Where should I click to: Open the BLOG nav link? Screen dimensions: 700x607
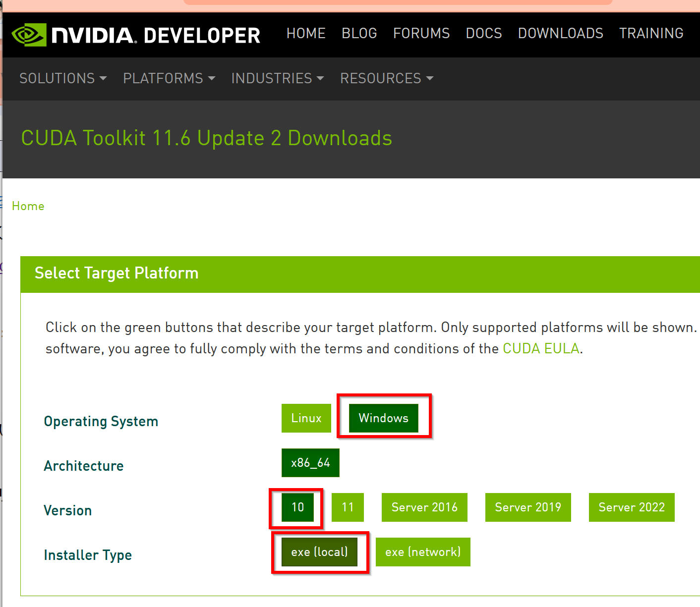point(359,33)
